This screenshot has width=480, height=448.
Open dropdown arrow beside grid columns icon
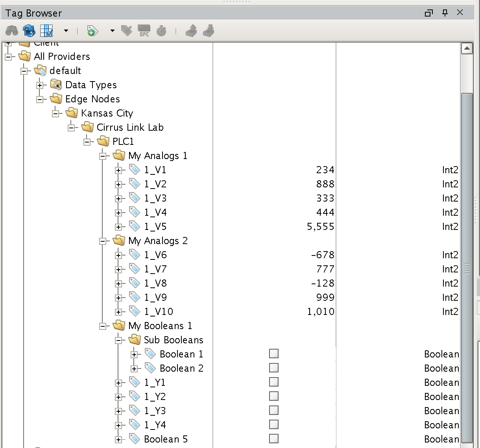coord(66,30)
